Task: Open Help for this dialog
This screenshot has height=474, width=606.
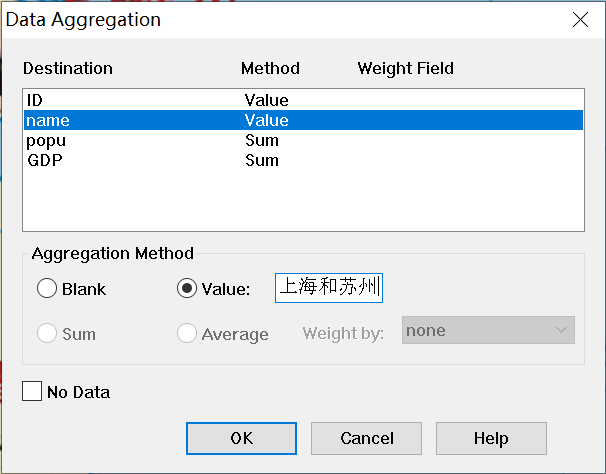Action: click(491, 438)
